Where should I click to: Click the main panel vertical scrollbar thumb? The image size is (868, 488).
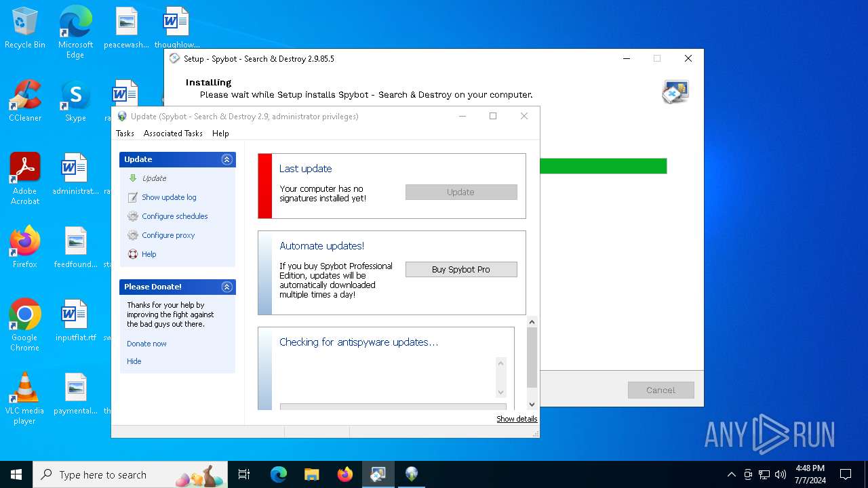[x=532, y=358]
